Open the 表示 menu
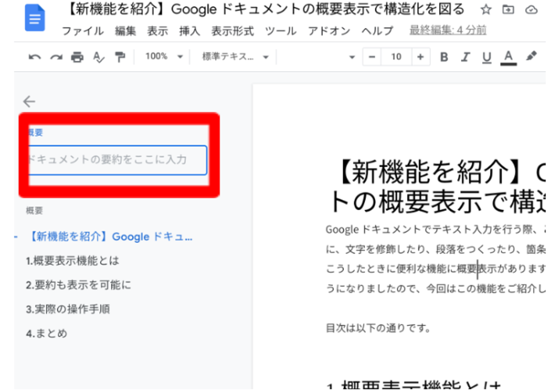 click(157, 31)
